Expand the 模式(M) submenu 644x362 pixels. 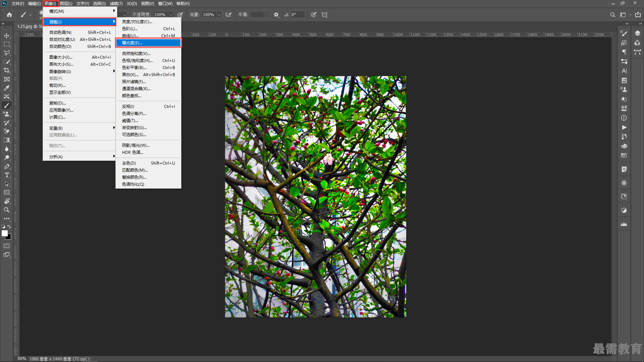coord(79,11)
